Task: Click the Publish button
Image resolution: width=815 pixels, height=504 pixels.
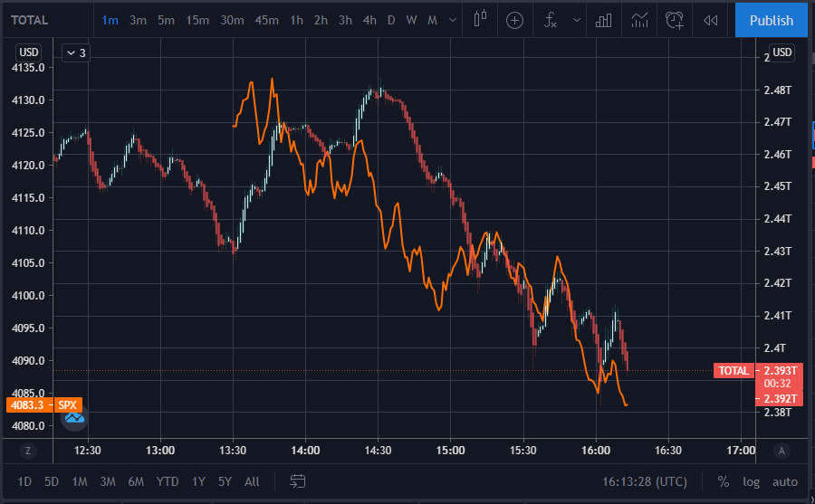Action: (772, 20)
